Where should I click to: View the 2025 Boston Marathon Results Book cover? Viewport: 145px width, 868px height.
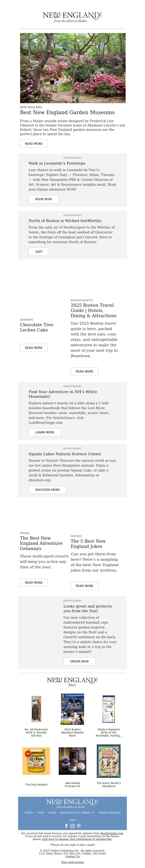pos(72,709)
